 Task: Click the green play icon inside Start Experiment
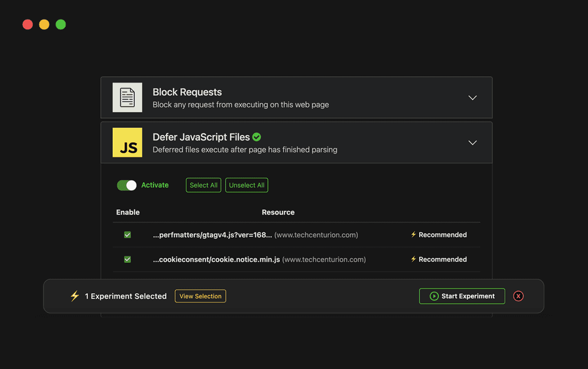pyautogui.click(x=434, y=296)
